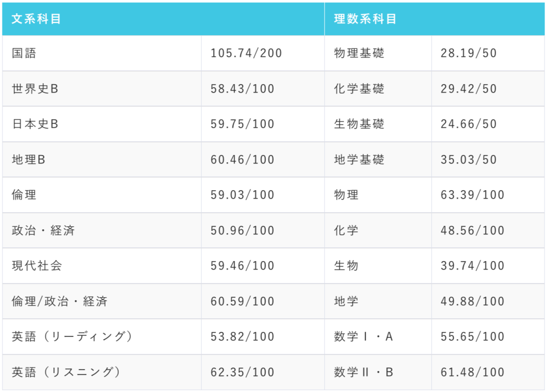Viewport: 546px width, 392px height.
Task: Click the 60.46/100 score for 地理B
Action: click(x=242, y=160)
